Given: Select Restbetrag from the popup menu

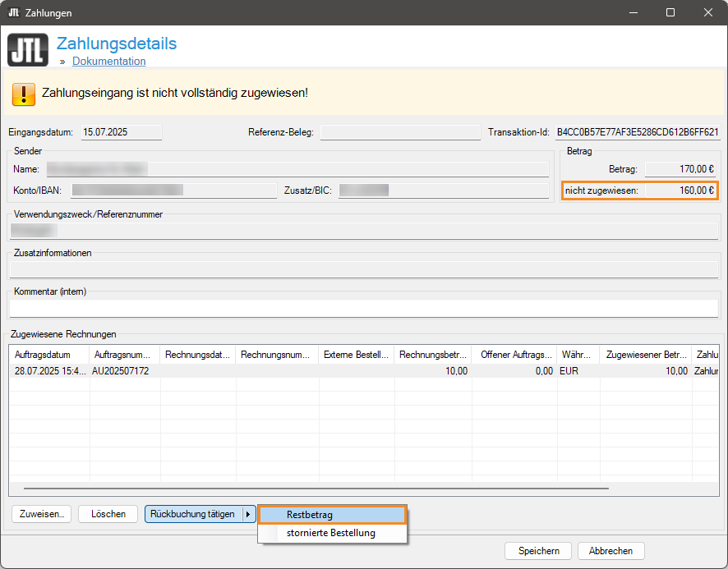Looking at the screenshot, I should click(332, 515).
